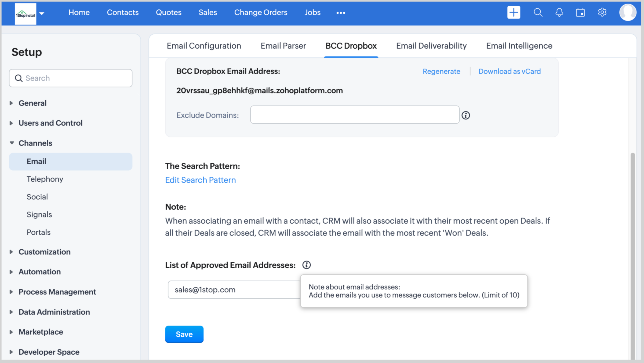Click info icon beside Approved Email Addresses
The image size is (644, 363).
306,265
